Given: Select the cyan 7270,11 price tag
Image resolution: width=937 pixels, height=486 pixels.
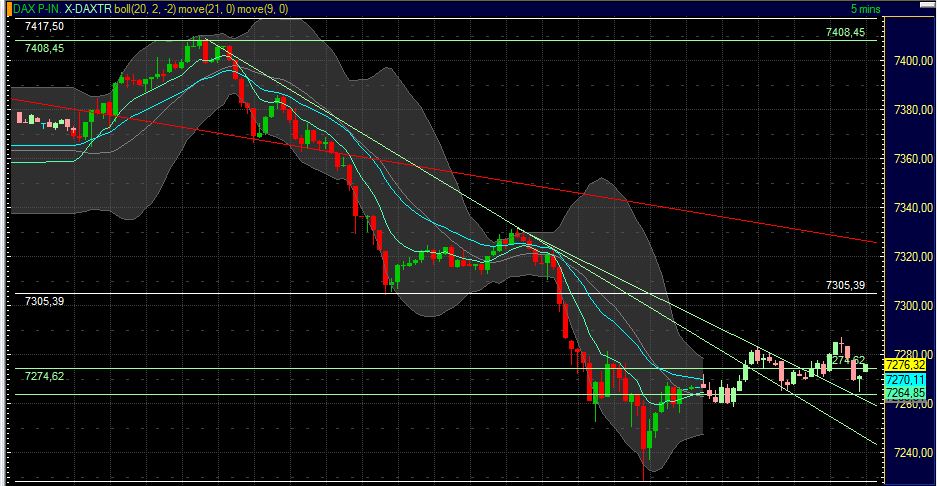Looking at the screenshot, I should 905,380.
